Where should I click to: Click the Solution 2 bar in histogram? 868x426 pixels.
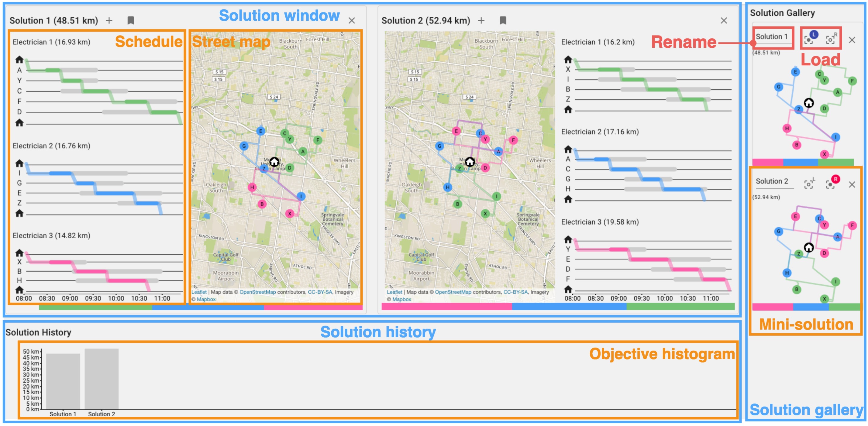coord(102,379)
